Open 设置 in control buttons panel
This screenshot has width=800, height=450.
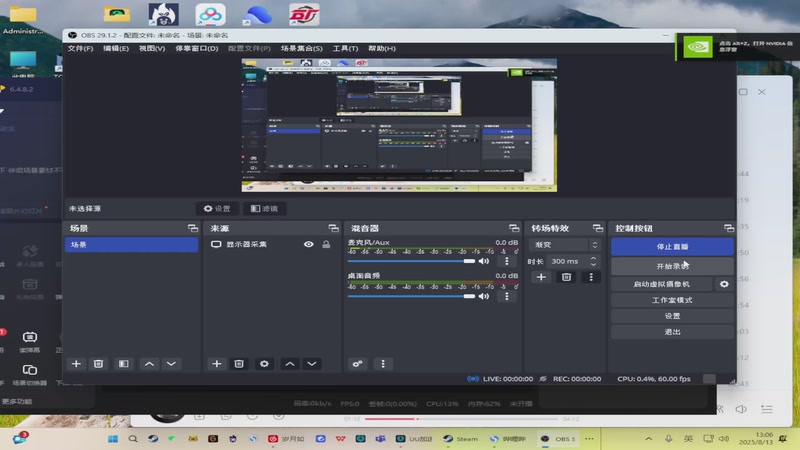point(672,316)
